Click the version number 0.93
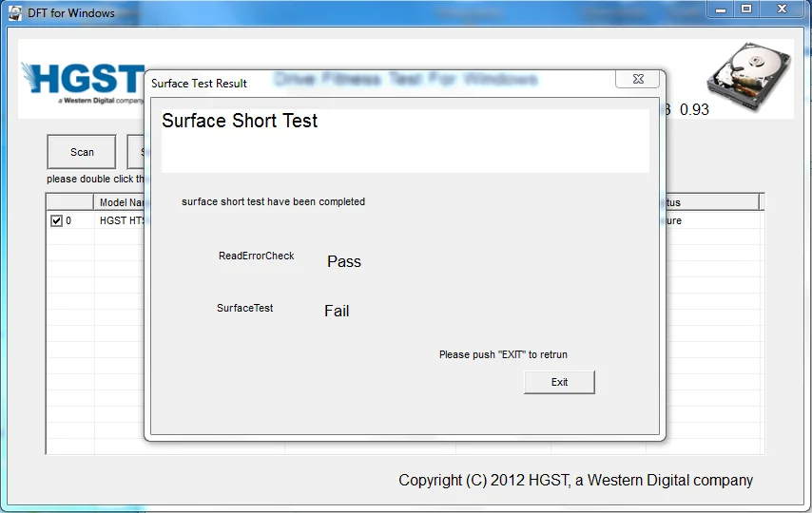 [x=694, y=110]
